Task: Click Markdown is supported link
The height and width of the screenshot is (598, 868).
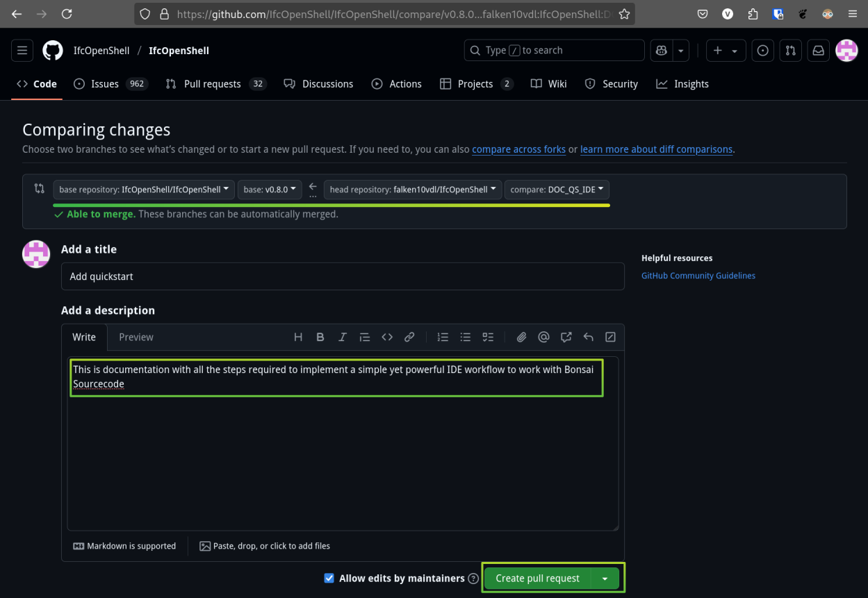Action: [124, 546]
